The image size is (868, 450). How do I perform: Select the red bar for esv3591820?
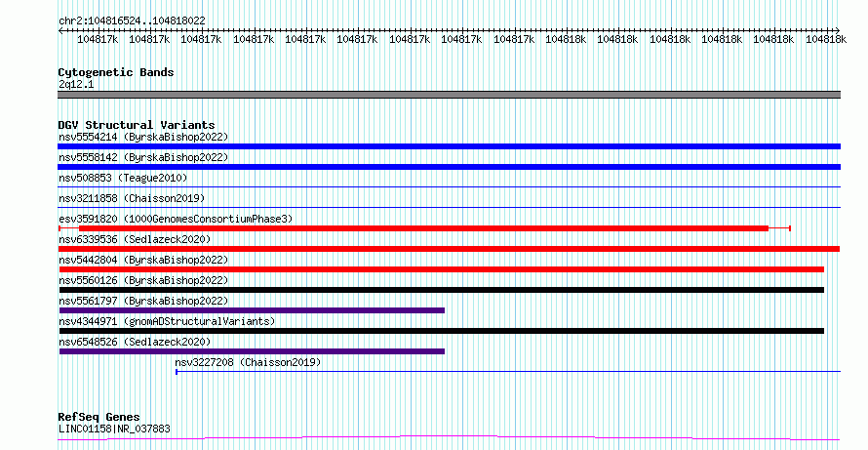[424, 228]
